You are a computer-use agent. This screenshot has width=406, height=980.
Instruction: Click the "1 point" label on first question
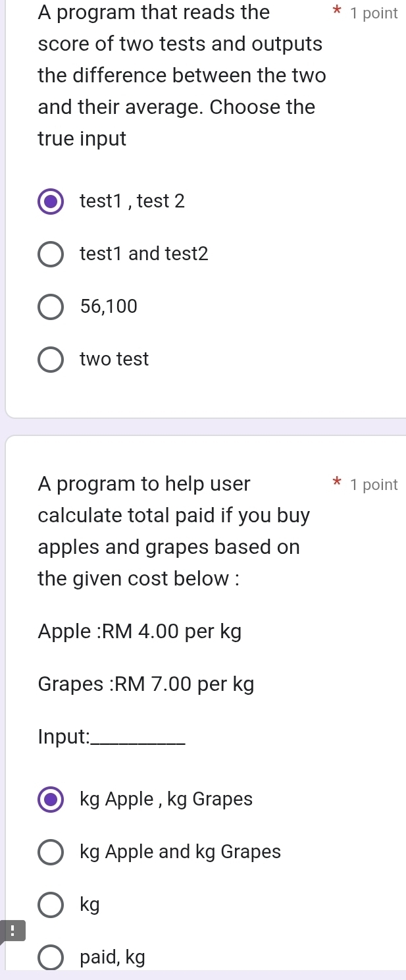(374, 13)
